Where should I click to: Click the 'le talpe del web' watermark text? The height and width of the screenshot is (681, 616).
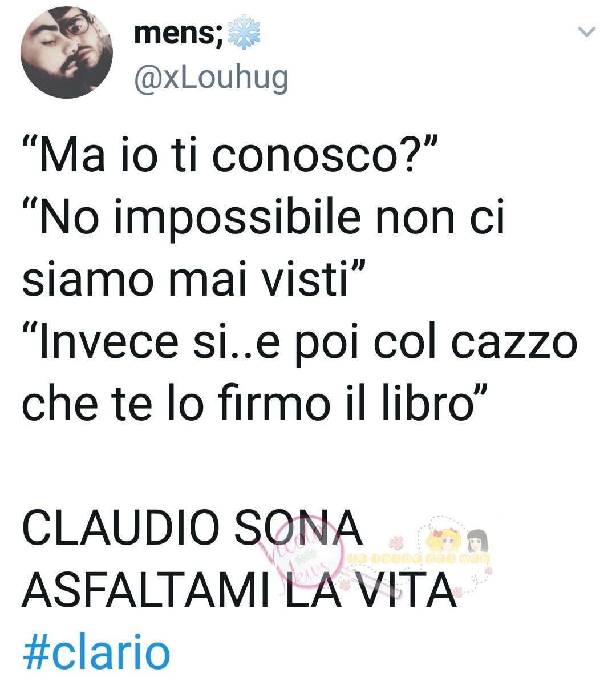click(x=419, y=558)
